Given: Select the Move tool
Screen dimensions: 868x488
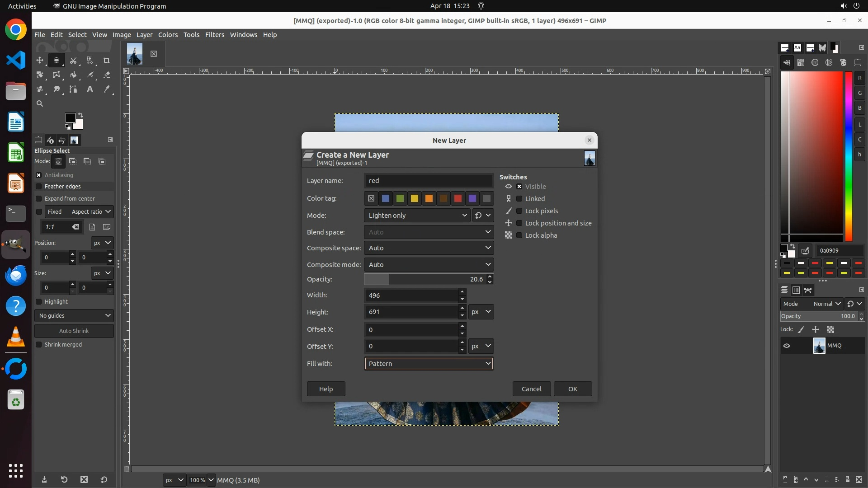Looking at the screenshot, I should (x=40, y=60).
